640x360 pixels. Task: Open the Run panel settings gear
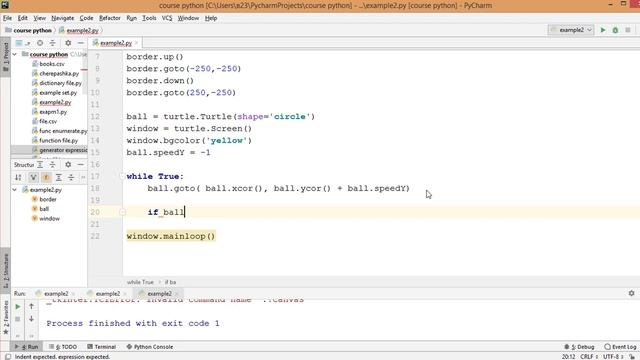[631, 293]
